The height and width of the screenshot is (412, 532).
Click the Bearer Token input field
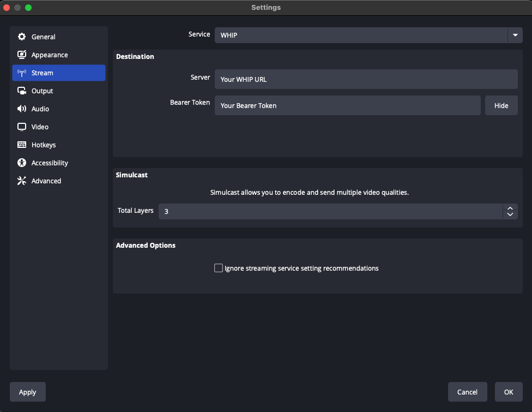coord(347,105)
